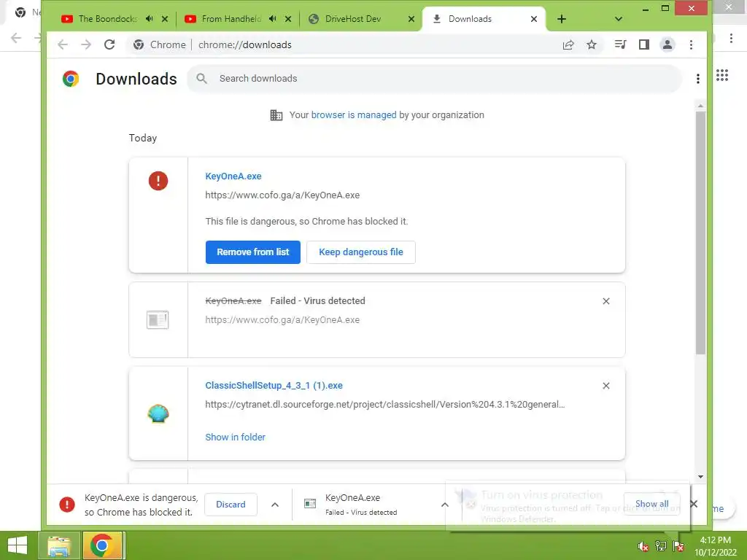The height and width of the screenshot is (560, 747).
Task: Click the sourceforge URL text
Action: [385, 405]
